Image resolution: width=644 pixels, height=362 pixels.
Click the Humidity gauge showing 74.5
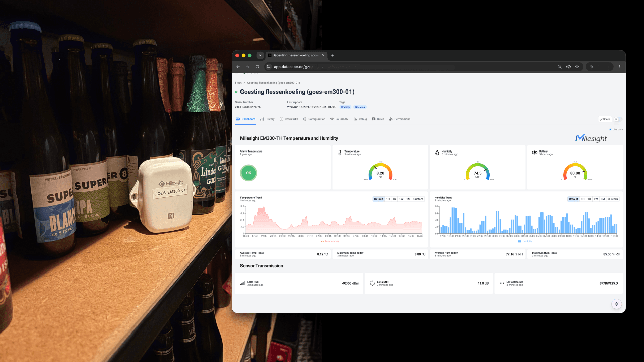click(x=478, y=171)
